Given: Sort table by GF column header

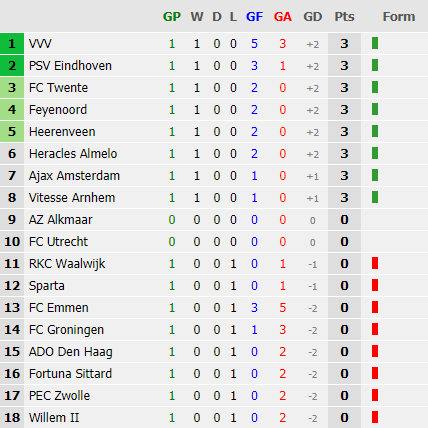Looking at the screenshot, I should (x=254, y=16).
